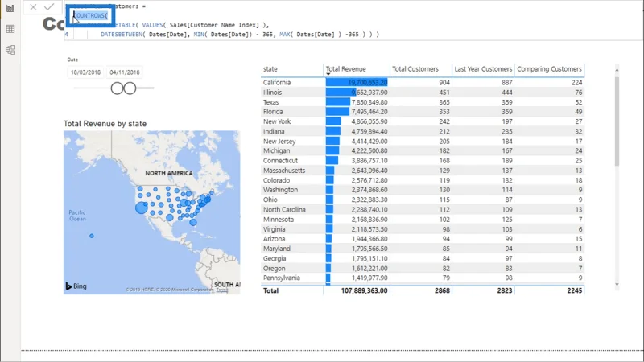Click the large California bubble on the map
The image size is (644, 362).
(142, 208)
